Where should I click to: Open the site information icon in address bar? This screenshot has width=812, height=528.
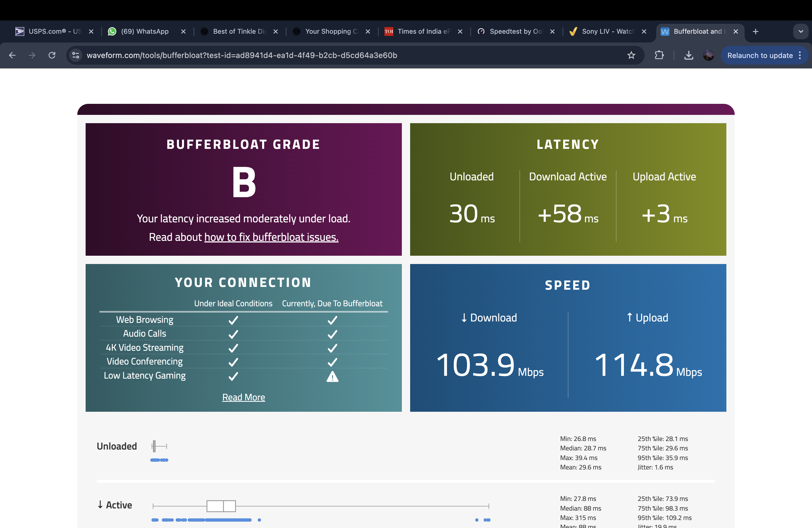click(x=75, y=55)
